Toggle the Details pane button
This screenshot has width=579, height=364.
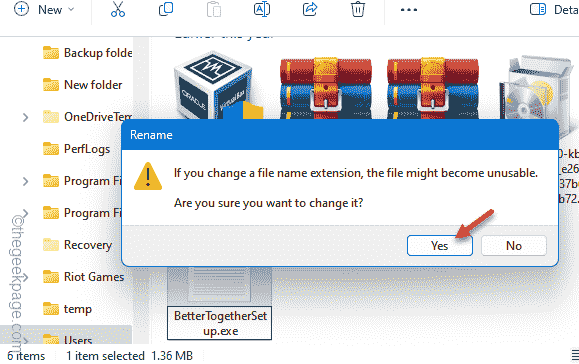click(554, 10)
